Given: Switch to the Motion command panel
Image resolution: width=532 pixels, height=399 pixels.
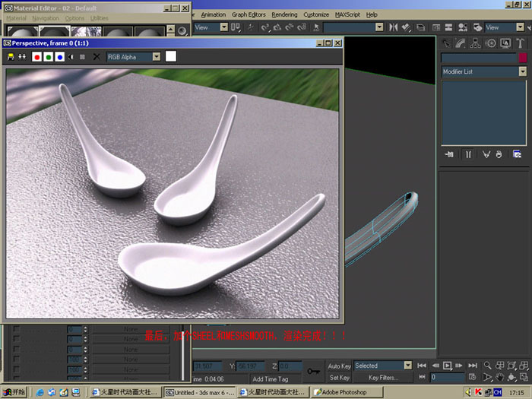Looking at the screenshot, I should (x=491, y=43).
